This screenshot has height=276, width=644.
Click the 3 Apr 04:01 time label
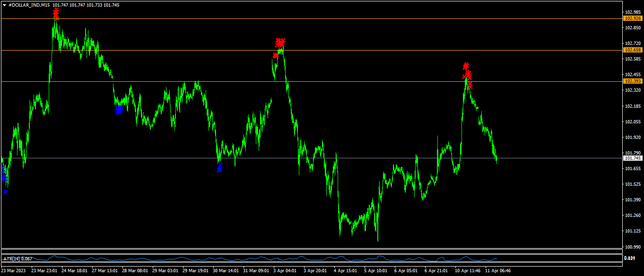285,271
